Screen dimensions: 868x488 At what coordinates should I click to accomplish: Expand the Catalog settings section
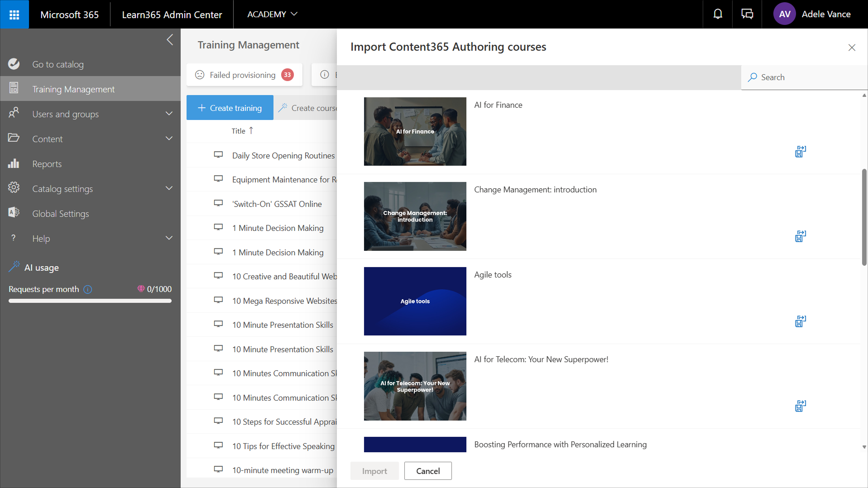(169, 188)
